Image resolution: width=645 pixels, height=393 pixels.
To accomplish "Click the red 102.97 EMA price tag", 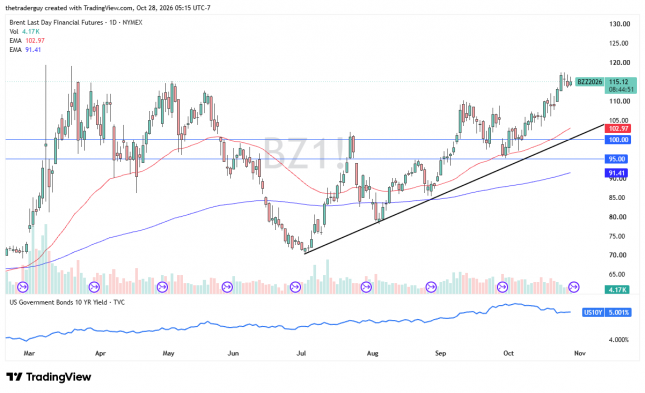I will pos(618,128).
